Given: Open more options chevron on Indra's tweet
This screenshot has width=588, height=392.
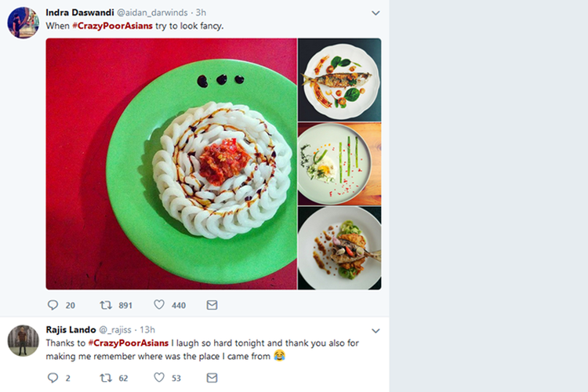Looking at the screenshot, I should (376, 13).
